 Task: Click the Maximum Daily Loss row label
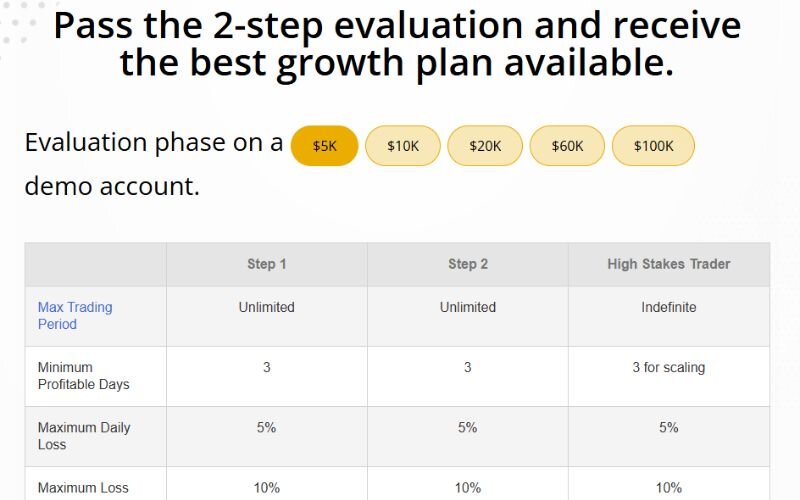pos(84,436)
